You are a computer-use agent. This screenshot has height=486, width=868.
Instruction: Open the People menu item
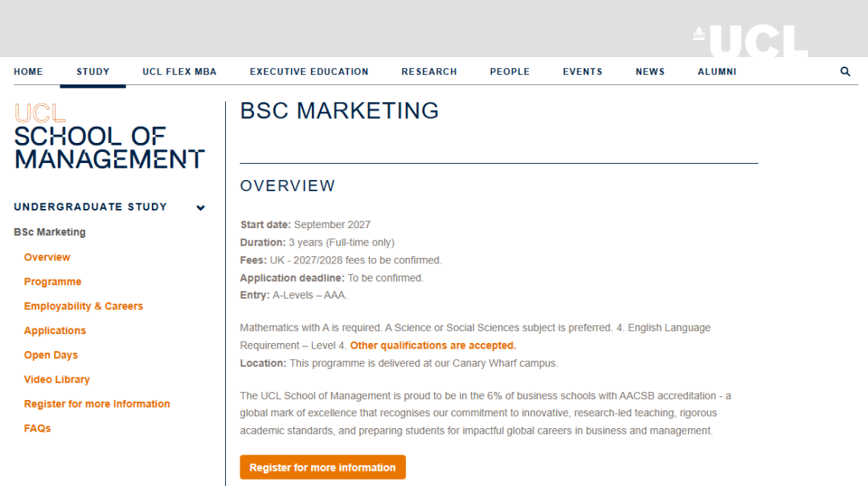pyautogui.click(x=510, y=72)
